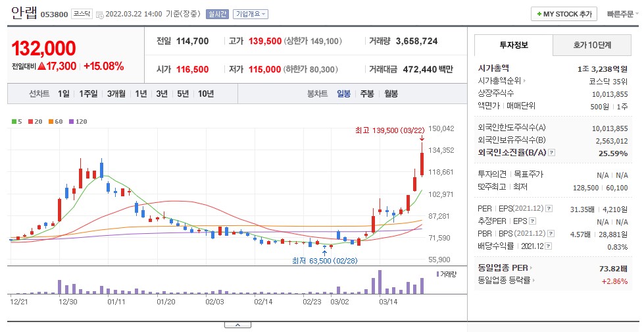The width and height of the screenshot is (644, 332).
Task: Select the 1주일 line chart period
Action: click(88, 94)
